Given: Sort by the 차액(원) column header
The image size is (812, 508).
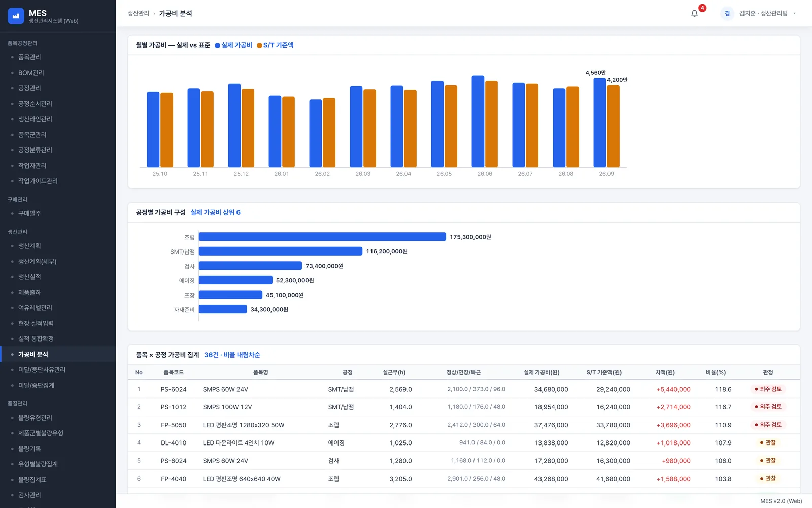Looking at the screenshot, I should 665,372.
